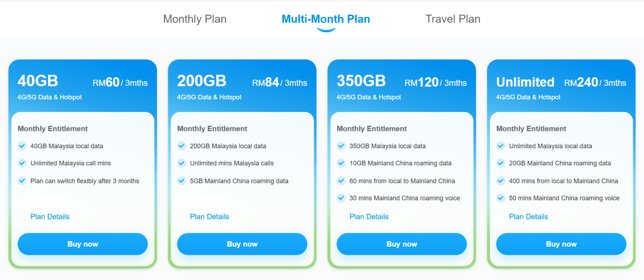This screenshot has width=644, height=280.
Task: Select the Multi-Month Plan tab
Action: pyautogui.click(x=325, y=19)
